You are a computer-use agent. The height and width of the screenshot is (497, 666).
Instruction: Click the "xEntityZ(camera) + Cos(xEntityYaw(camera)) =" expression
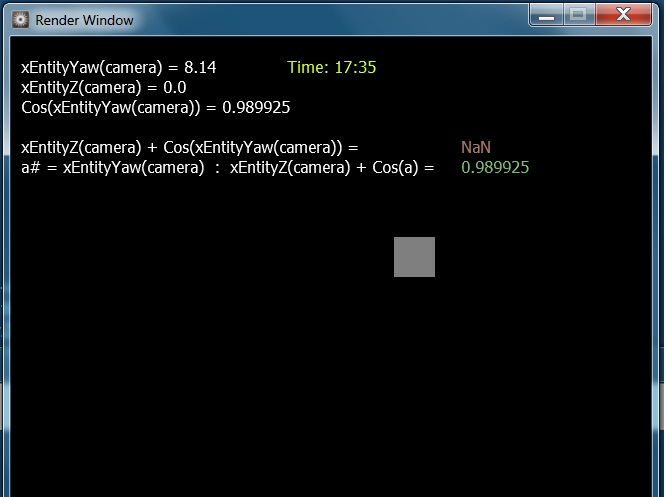189,148
